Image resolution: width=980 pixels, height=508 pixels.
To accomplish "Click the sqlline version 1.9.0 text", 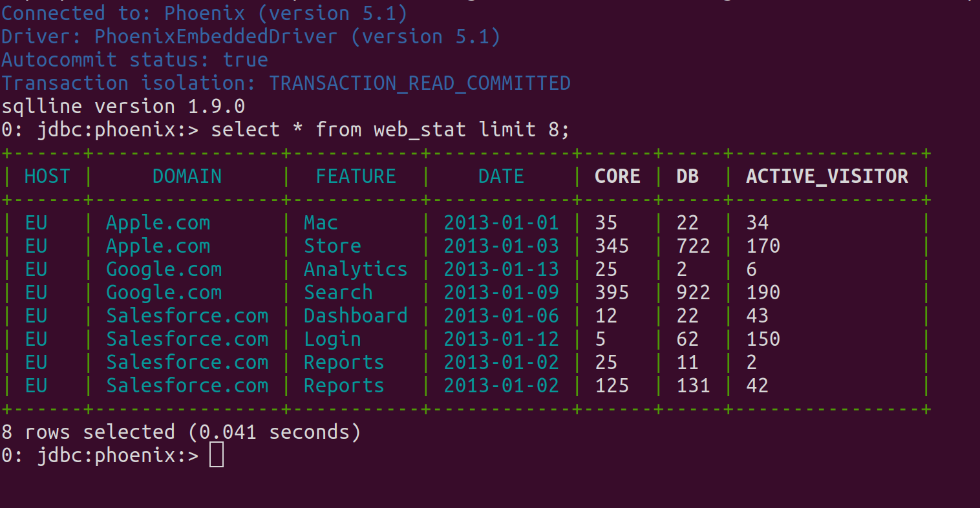I will [123, 107].
